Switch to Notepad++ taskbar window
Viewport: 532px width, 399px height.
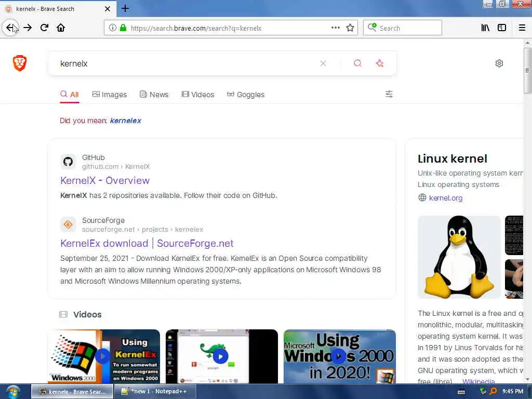tap(155, 391)
